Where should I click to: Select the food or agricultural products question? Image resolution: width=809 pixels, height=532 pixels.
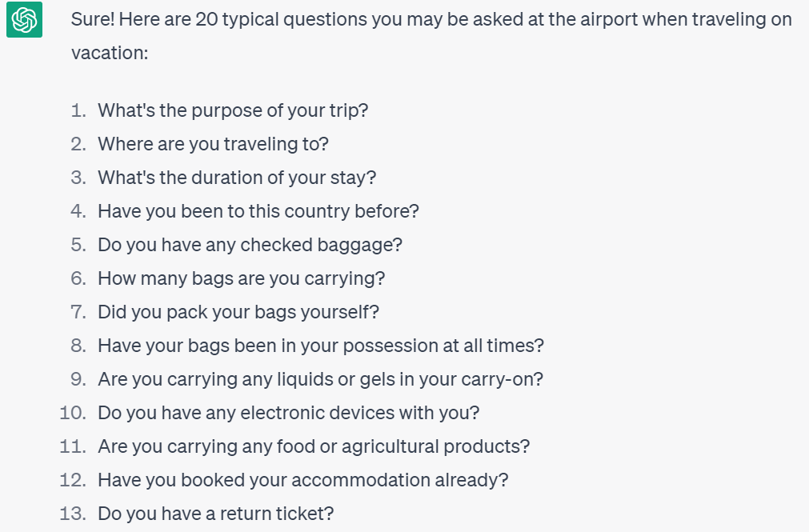314,446
